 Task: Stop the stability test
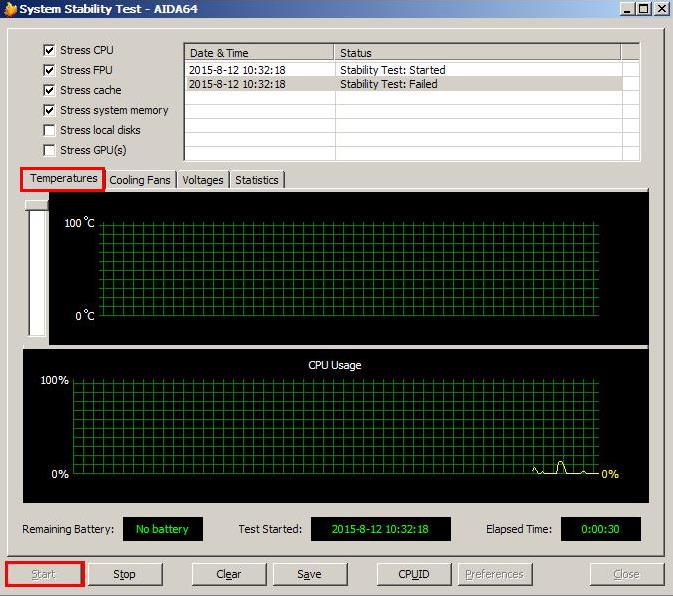[x=125, y=574]
